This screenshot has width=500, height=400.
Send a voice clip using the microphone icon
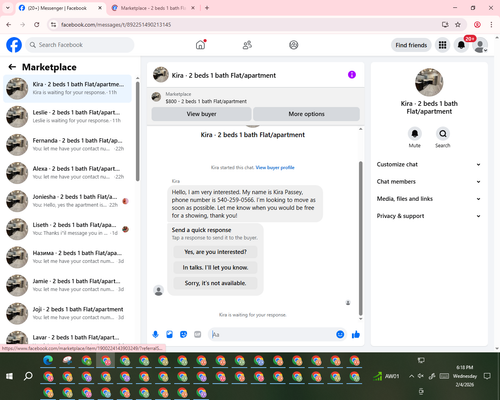[155, 334]
